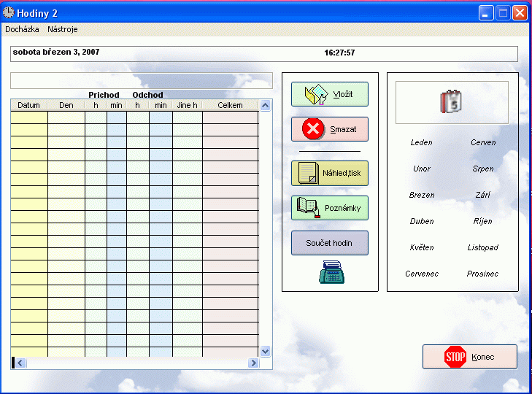
Task: Click the Datum column header
Action: click(29, 105)
